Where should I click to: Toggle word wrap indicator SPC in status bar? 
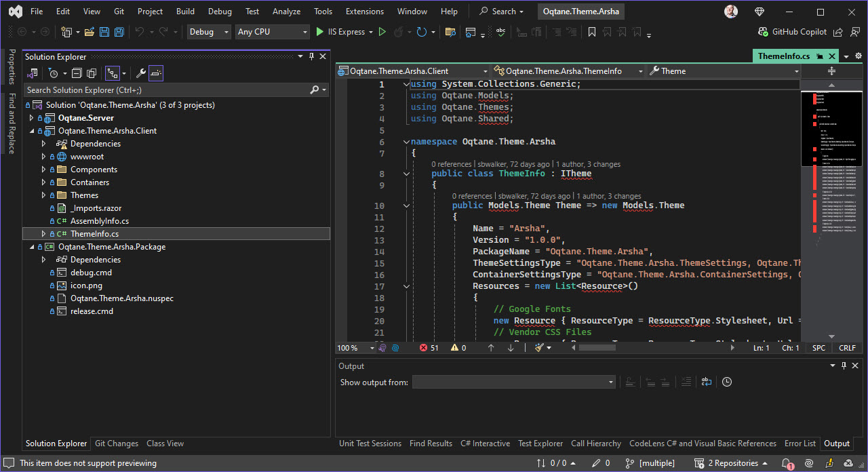click(x=818, y=347)
